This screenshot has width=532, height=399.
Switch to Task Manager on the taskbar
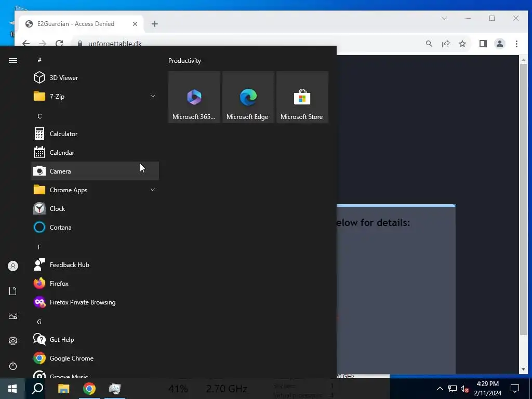[x=115, y=389]
